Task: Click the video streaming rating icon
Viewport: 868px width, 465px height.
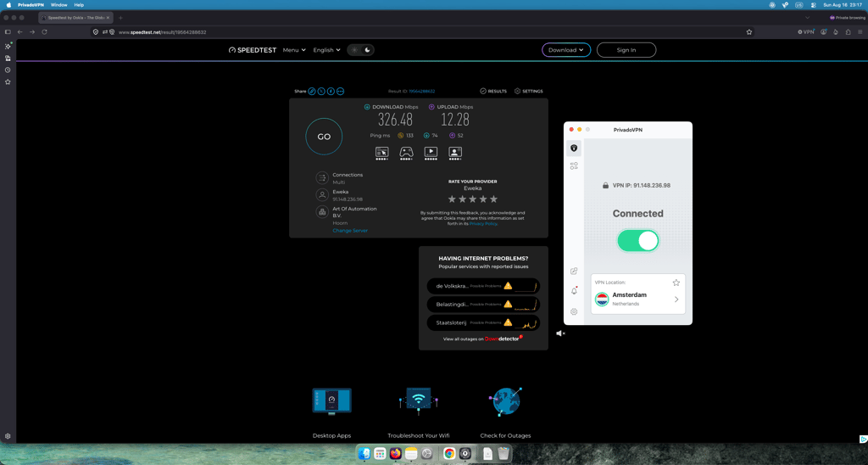Action: click(431, 152)
